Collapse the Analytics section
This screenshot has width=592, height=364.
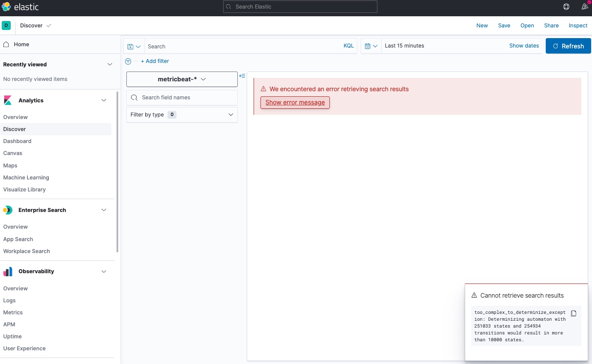(104, 100)
